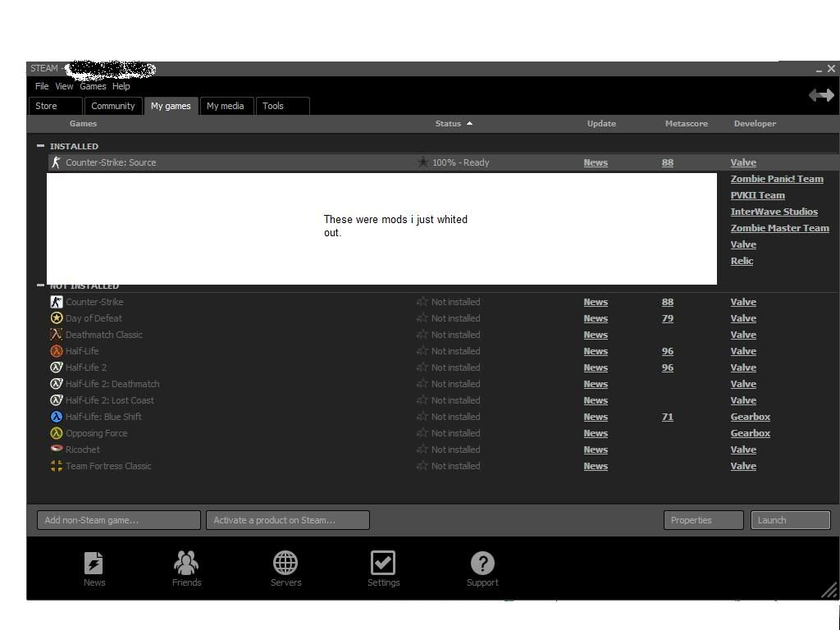Open News link for Half-Life 2: Deathmatch
The width and height of the screenshot is (840, 630).
tap(596, 384)
